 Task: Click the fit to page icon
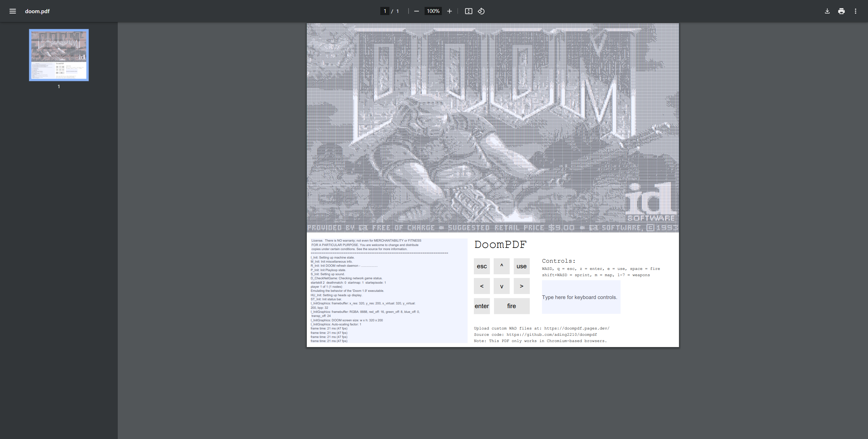(x=468, y=11)
